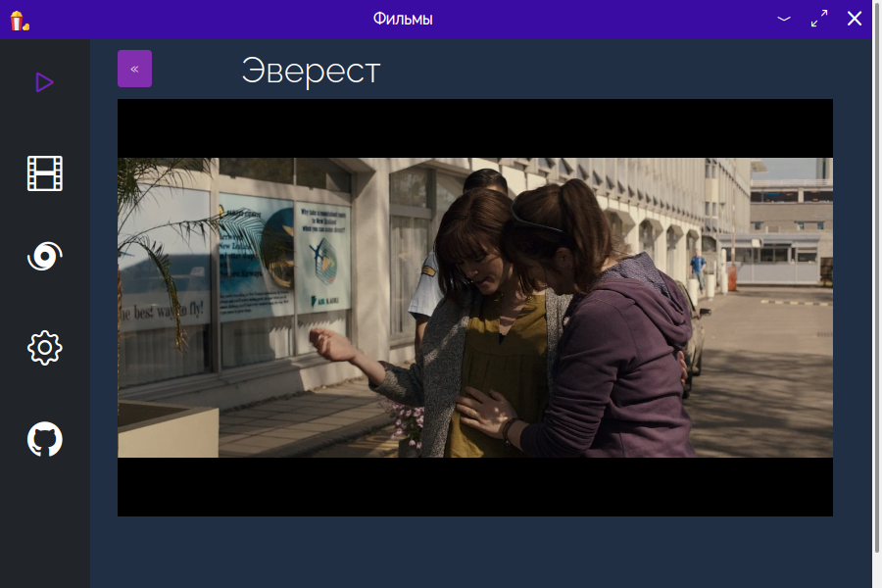The width and height of the screenshot is (882, 588).
Task: Minimize the window with the chevron icon
Action: click(784, 19)
